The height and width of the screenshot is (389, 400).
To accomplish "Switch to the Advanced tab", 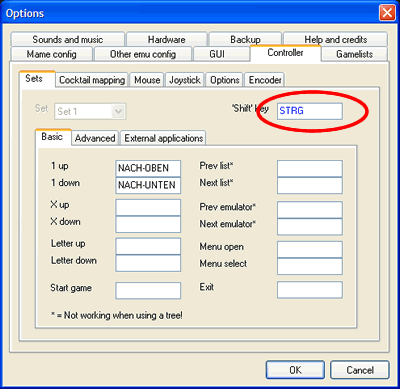I will 95,138.
